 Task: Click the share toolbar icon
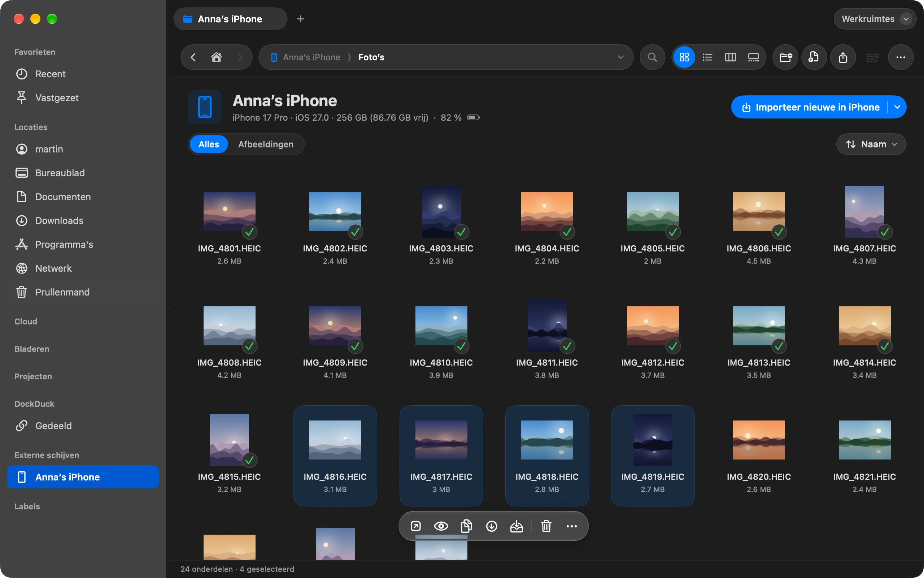pyautogui.click(x=843, y=57)
